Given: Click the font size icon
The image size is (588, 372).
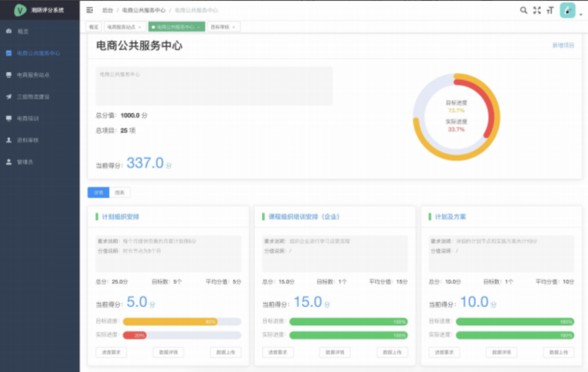Looking at the screenshot, I should (x=550, y=10).
